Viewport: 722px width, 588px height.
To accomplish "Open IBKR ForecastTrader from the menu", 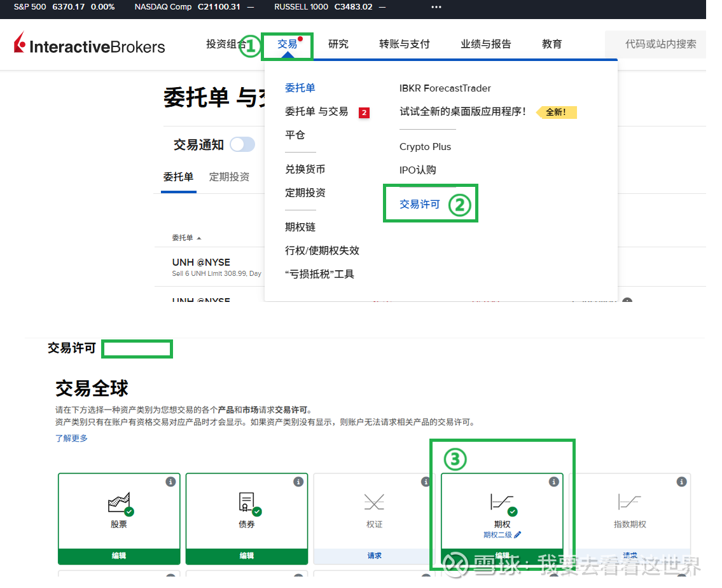I will tap(445, 88).
